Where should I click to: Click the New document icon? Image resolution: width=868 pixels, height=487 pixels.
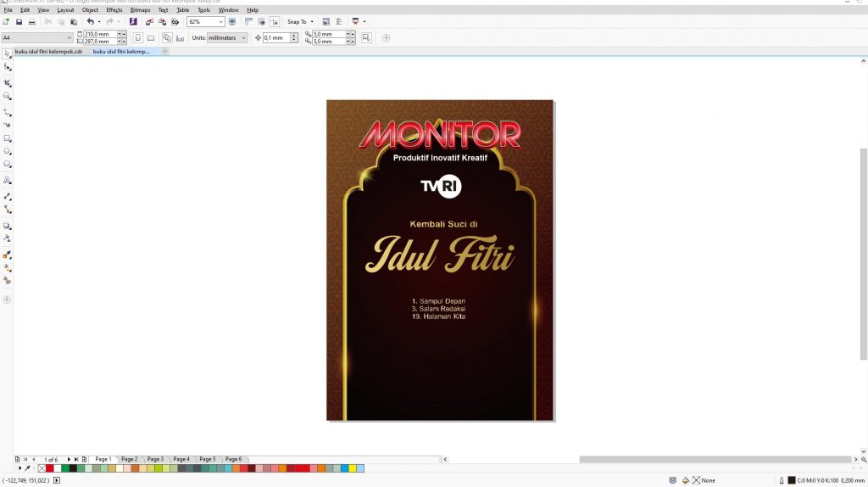tap(6, 21)
